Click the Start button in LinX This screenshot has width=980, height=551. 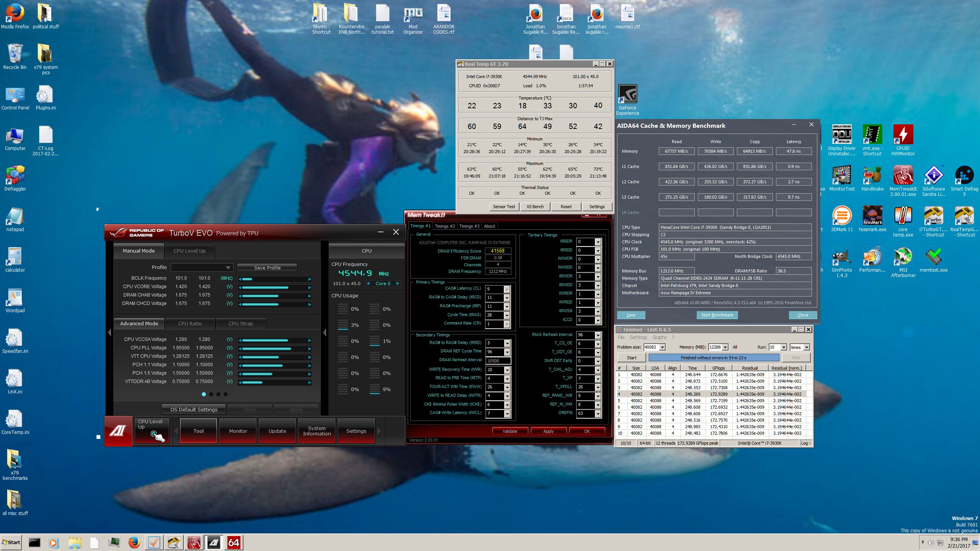pyautogui.click(x=632, y=358)
